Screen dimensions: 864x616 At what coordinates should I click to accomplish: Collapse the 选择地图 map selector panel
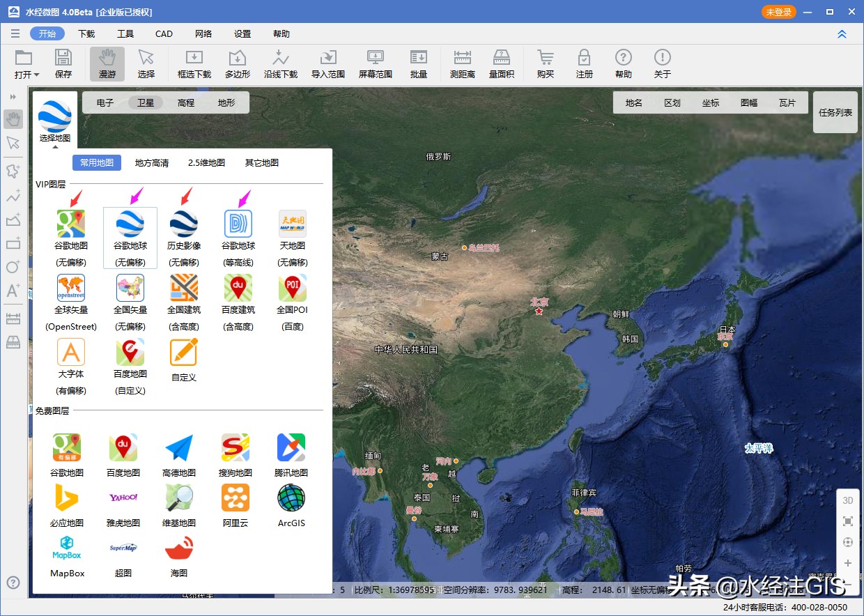54,147
